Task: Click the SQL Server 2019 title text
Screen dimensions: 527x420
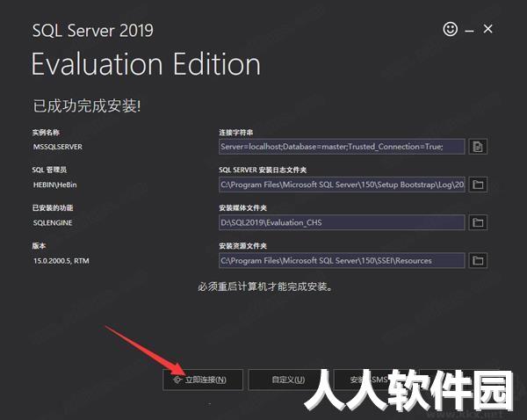Action: pos(93,30)
